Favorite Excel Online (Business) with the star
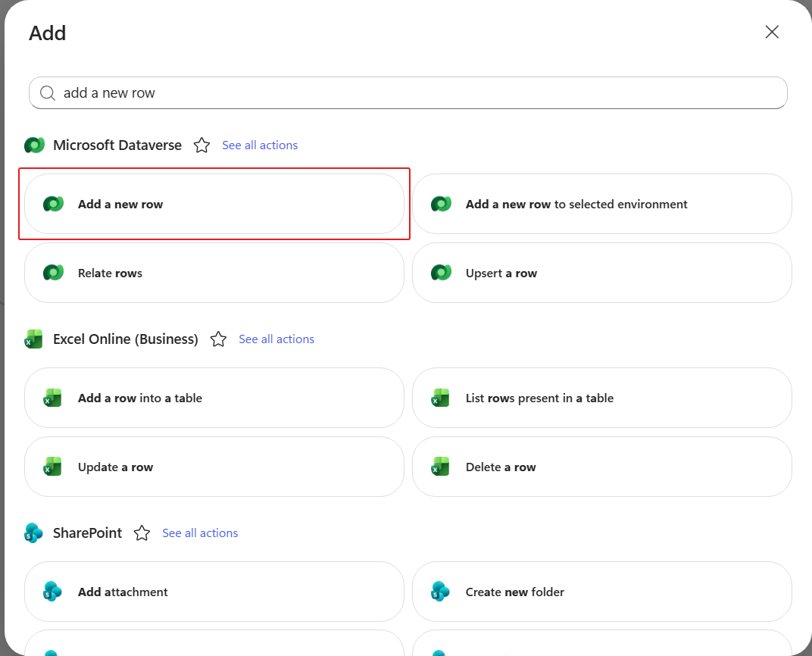This screenshot has width=812, height=656. point(218,339)
